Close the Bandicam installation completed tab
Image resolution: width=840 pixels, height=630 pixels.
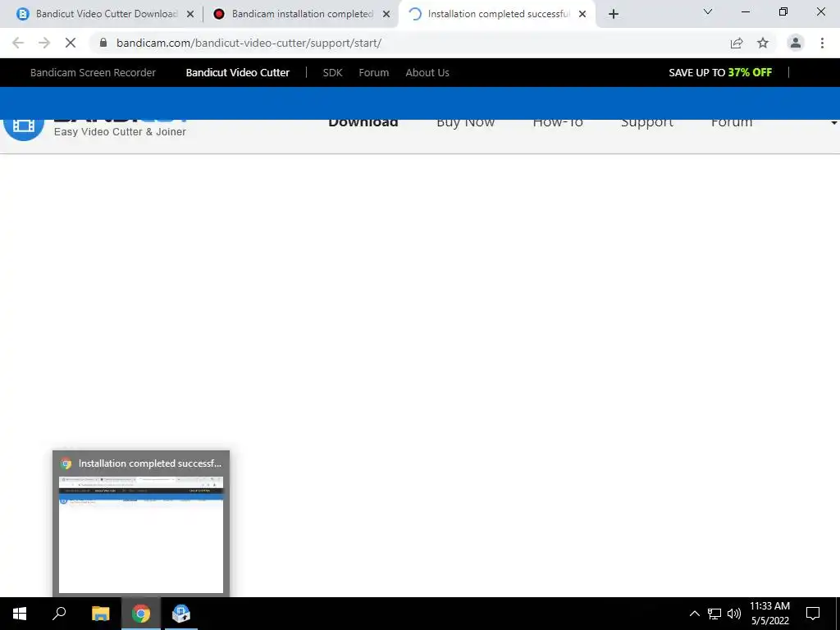[386, 14]
